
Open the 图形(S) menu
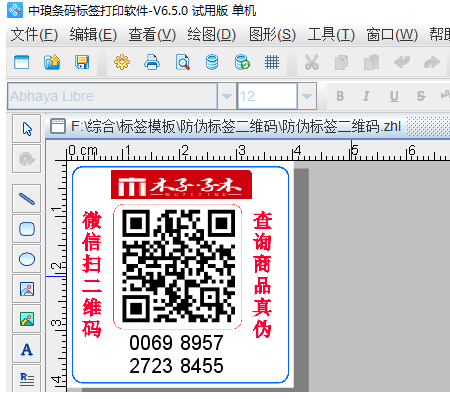[x=272, y=35]
